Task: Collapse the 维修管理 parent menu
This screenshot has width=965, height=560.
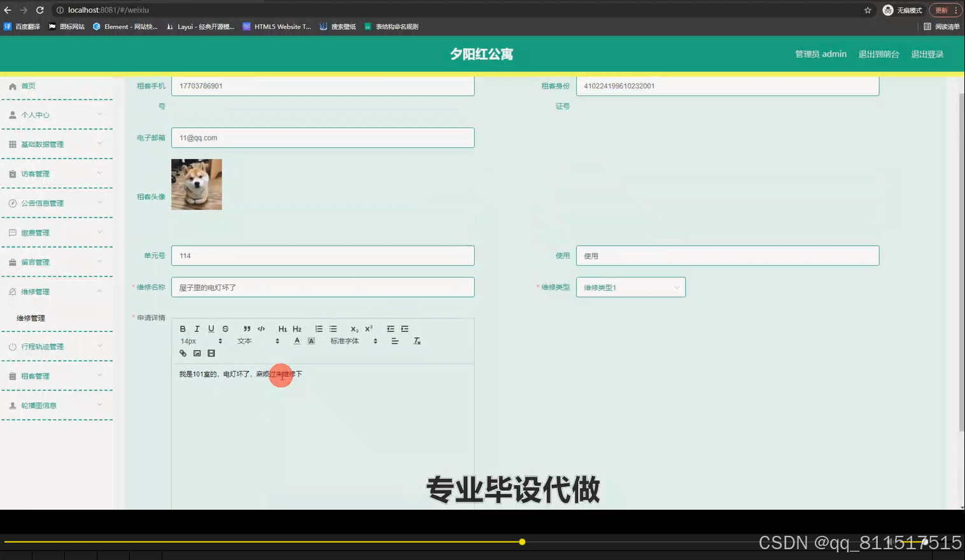Action: 57,291
